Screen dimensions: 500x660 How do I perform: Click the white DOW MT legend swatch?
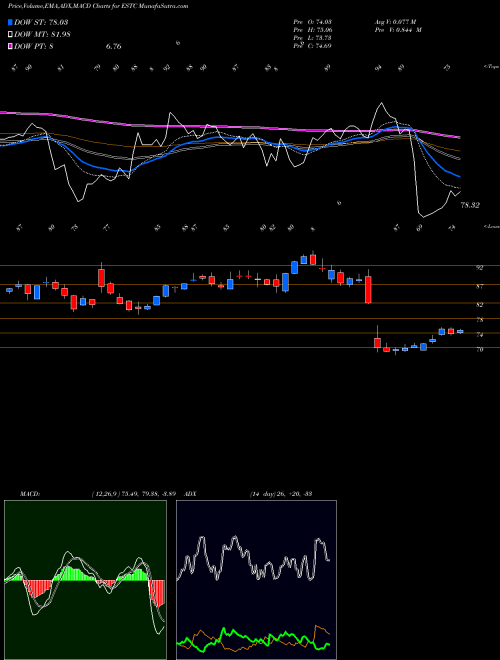click(11, 34)
